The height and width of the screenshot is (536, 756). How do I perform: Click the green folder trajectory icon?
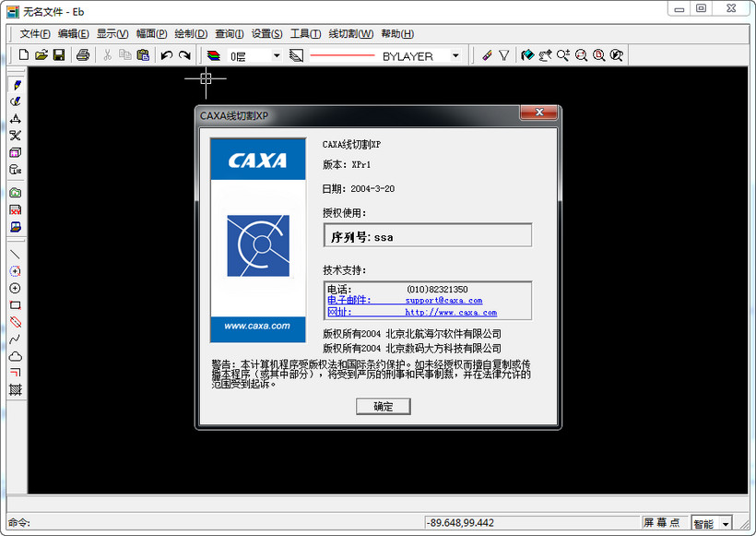[x=16, y=193]
